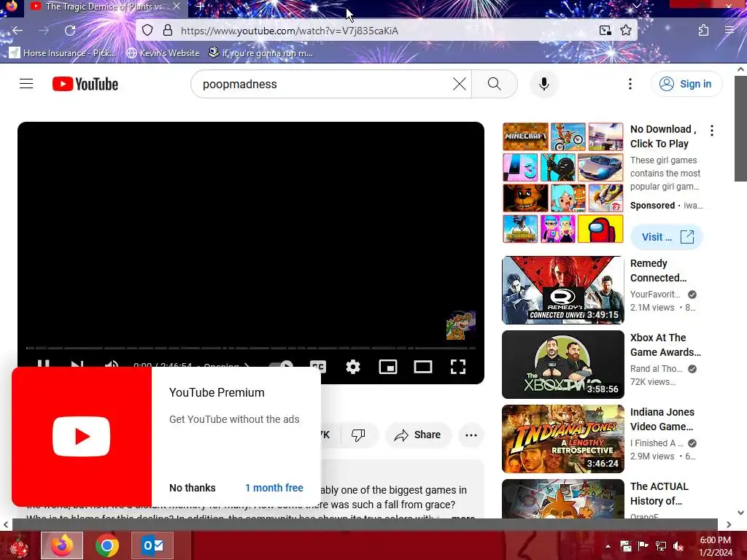
Task: Open Remedy Connected Universe video thumbnail
Action: point(562,290)
